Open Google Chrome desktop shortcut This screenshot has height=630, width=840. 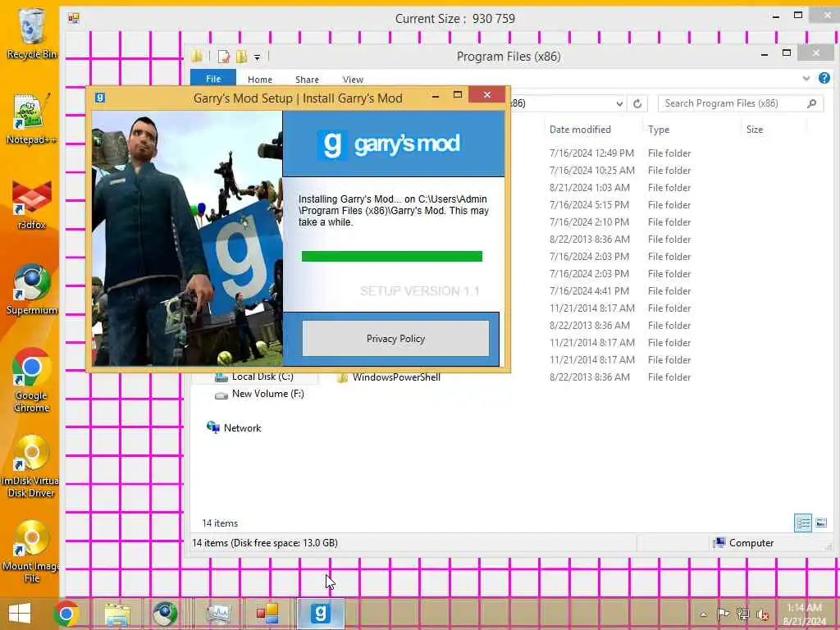pyautogui.click(x=32, y=381)
